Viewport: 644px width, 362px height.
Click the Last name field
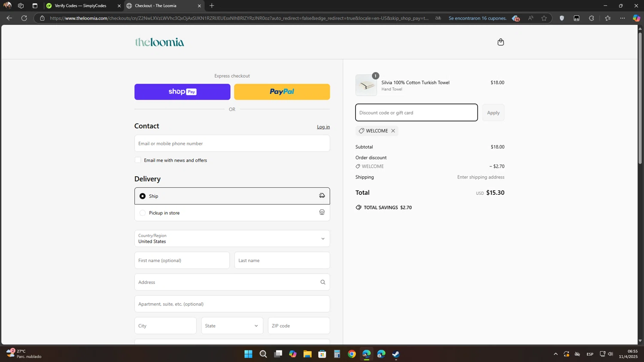coord(282,260)
